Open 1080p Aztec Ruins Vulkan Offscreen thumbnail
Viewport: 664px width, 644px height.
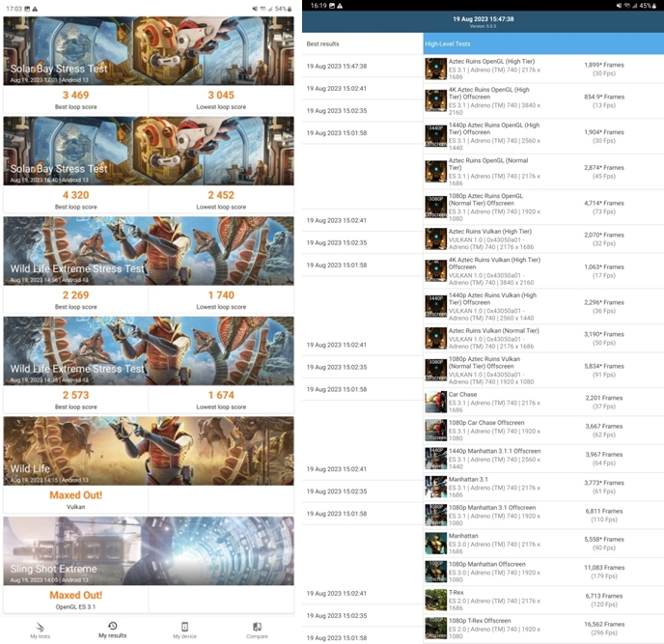coord(436,370)
